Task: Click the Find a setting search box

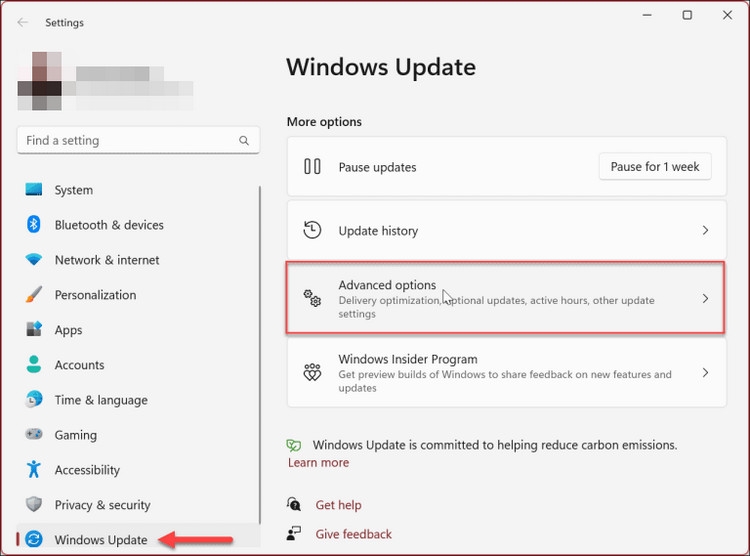Action: pos(138,140)
